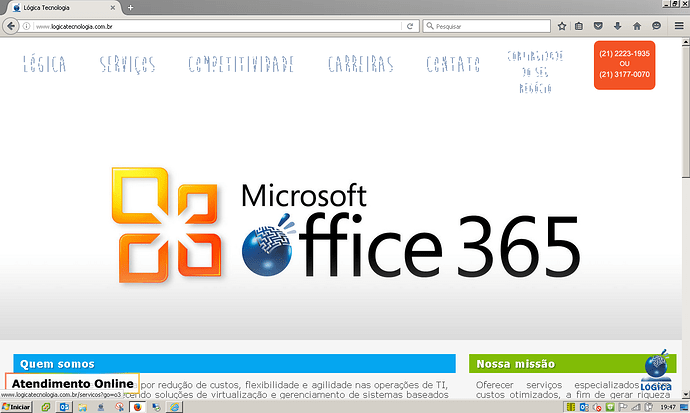The height and width of the screenshot is (413, 690).
Task: Focus the URL address bar
Action: pos(218,26)
